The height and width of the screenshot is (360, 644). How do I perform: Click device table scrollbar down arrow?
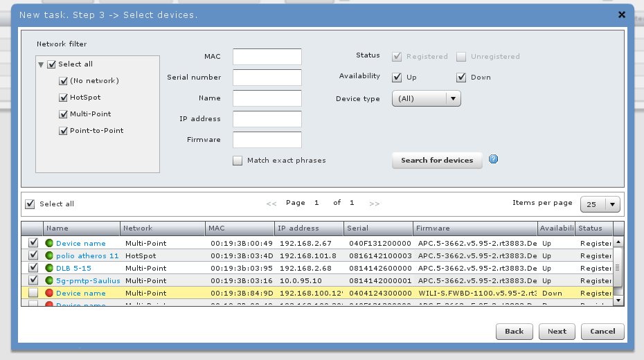click(x=618, y=300)
